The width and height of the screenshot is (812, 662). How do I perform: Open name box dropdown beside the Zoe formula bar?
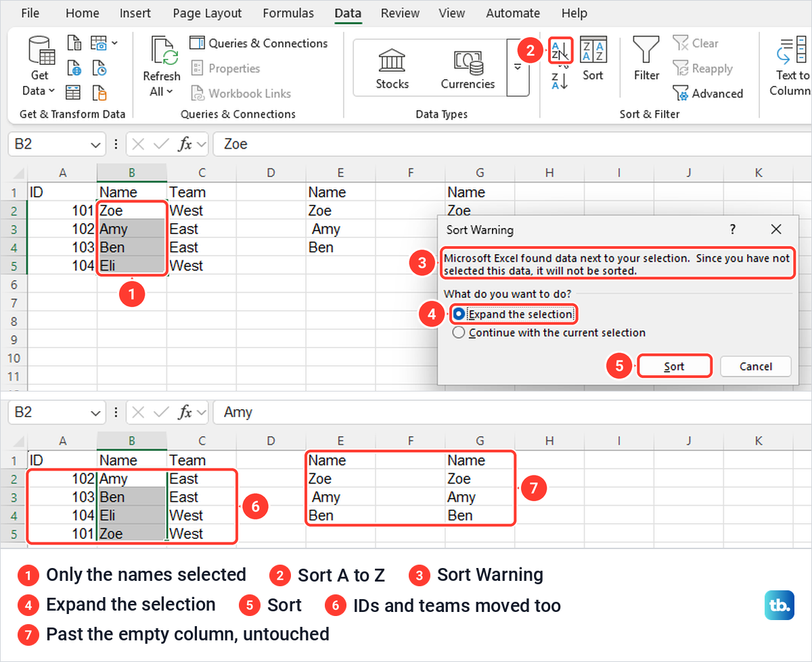pyautogui.click(x=94, y=144)
